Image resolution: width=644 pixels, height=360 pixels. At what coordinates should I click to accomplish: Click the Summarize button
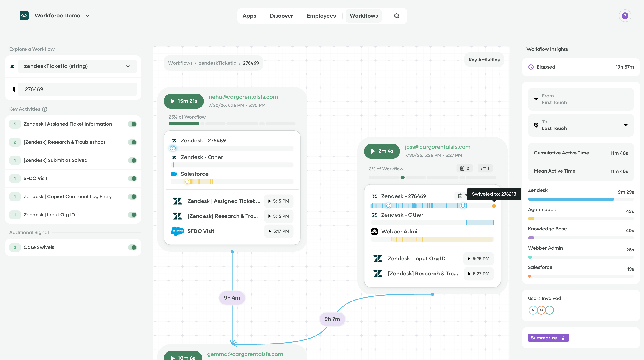click(548, 338)
